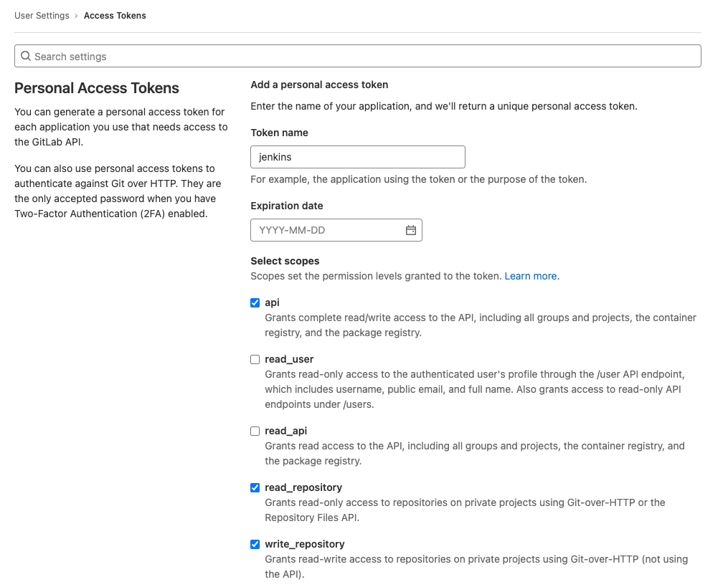Click the Personal Access Tokens heading
728x587 pixels.
tap(97, 88)
